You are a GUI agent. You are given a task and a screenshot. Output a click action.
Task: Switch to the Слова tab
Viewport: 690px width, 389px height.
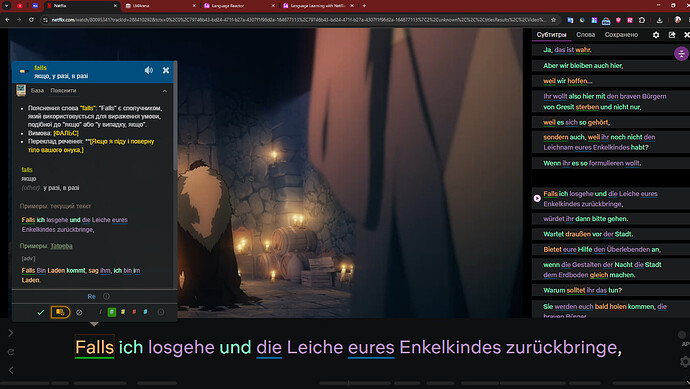tap(585, 35)
